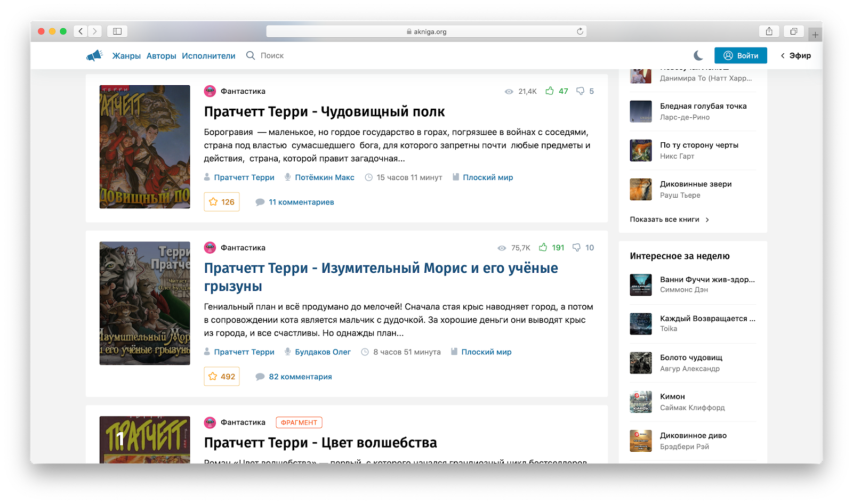Open the Авторы menu

pyautogui.click(x=162, y=56)
